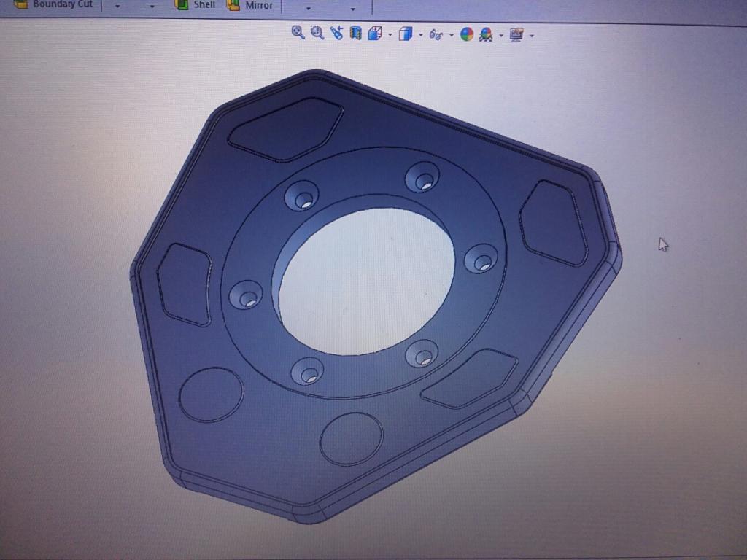Open the View Orientation tool
The height and width of the screenshot is (560, 747).
pos(375,34)
